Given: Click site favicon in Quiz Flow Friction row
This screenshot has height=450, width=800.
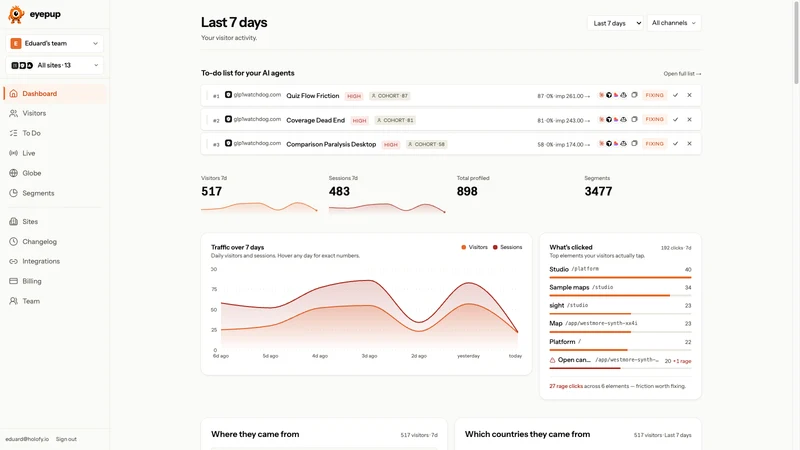Looking at the screenshot, I should [x=229, y=94].
